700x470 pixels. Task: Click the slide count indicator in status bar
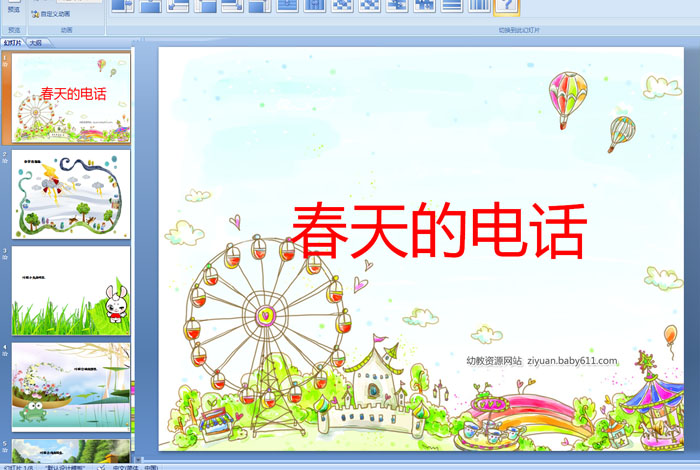18,467
